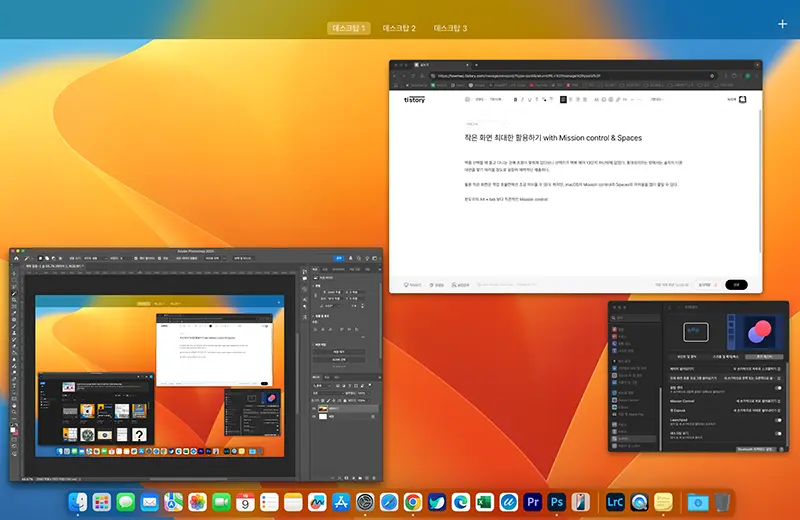Open FaceTime in the Dock
Viewport: 800px width, 520px height.
pyautogui.click(x=221, y=503)
